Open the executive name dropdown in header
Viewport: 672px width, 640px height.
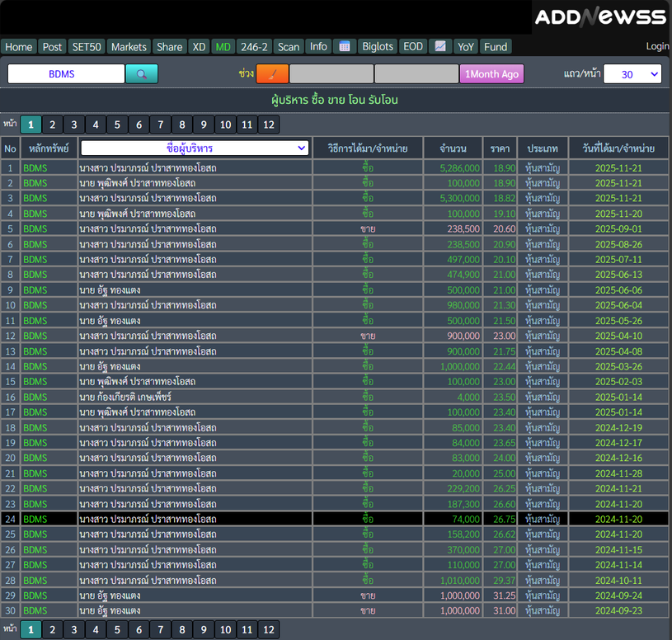195,148
